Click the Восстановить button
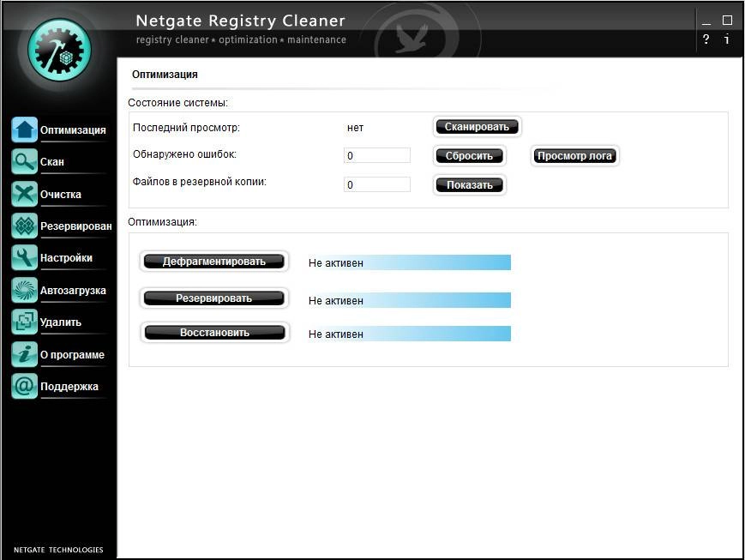The width and height of the screenshot is (745, 560). (x=214, y=333)
